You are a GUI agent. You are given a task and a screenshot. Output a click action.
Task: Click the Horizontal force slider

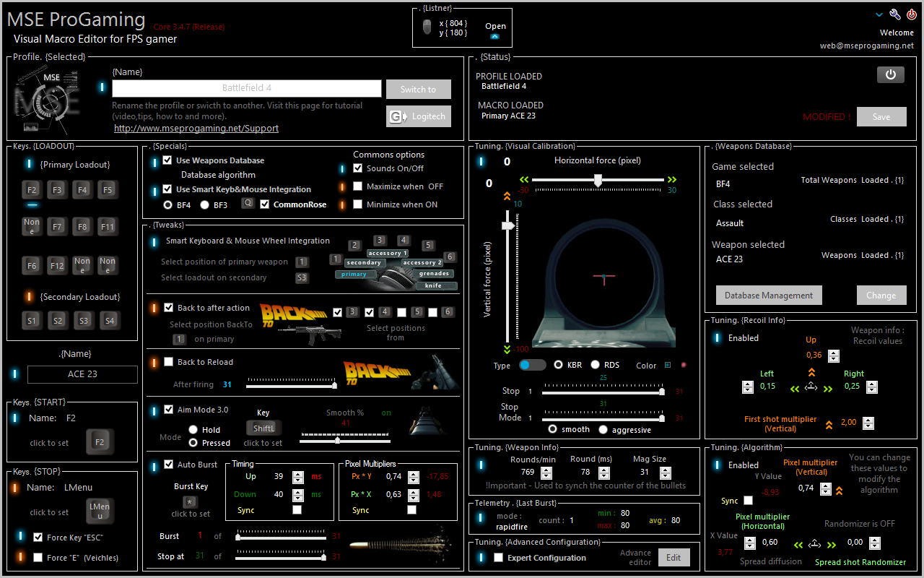[x=598, y=180]
